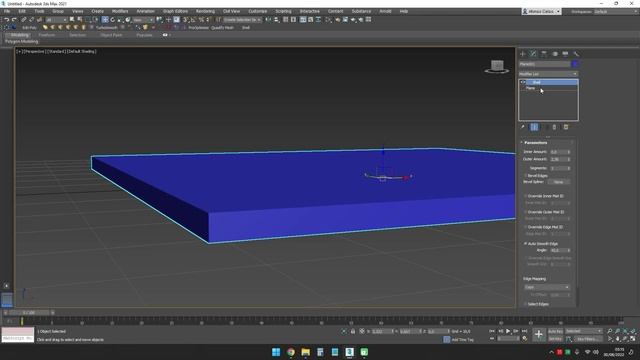Click the time slider frame handle

click(29, 313)
